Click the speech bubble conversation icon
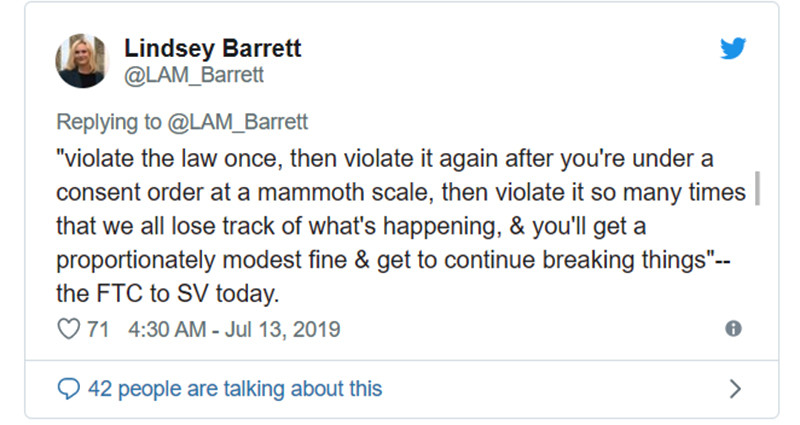800x425 pixels. pyautogui.click(x=68, y=388)
